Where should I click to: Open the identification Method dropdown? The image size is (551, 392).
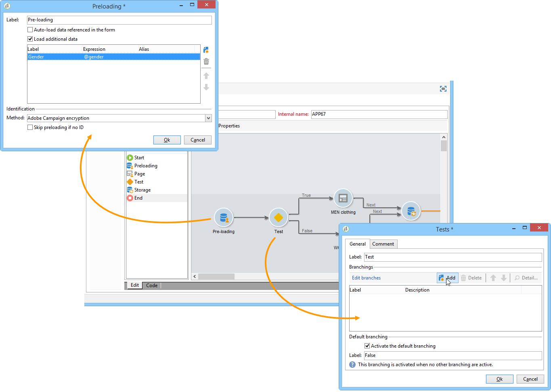pyautogui.click(x=208, y=118)
